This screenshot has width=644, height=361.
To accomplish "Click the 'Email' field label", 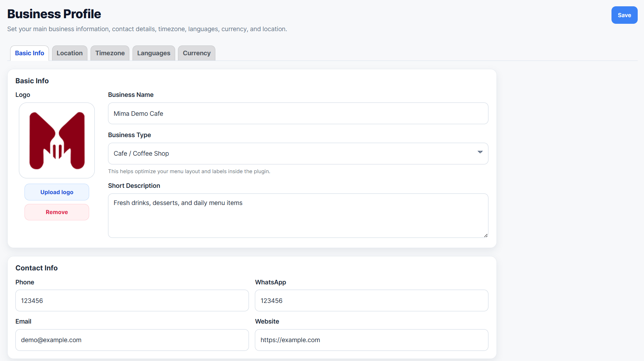I will coord(23,321).
